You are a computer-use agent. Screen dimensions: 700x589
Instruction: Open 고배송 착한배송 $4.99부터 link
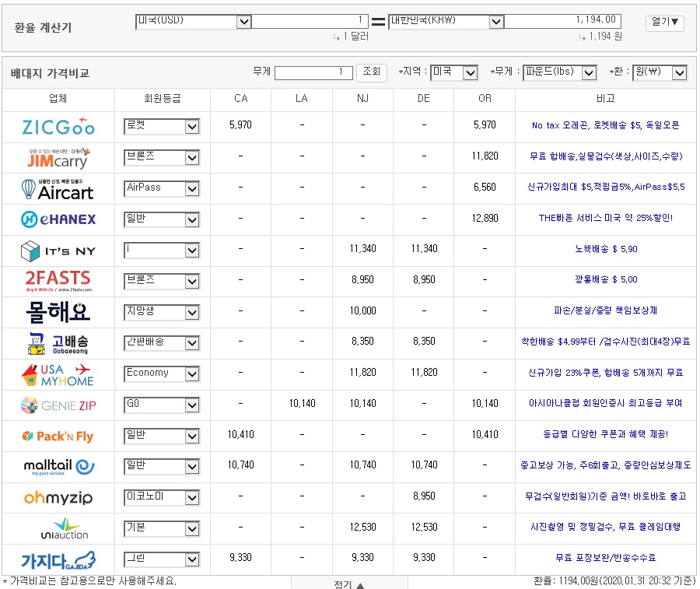point(606,342)
